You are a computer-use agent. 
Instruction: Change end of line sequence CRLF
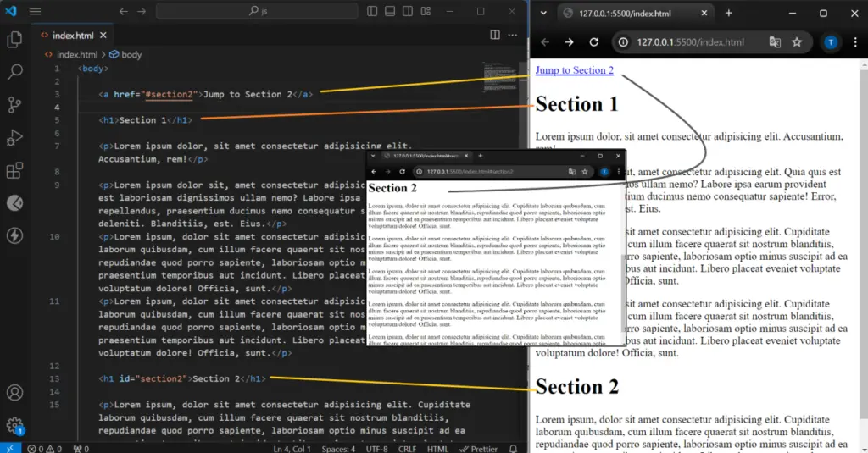[407, 449]
